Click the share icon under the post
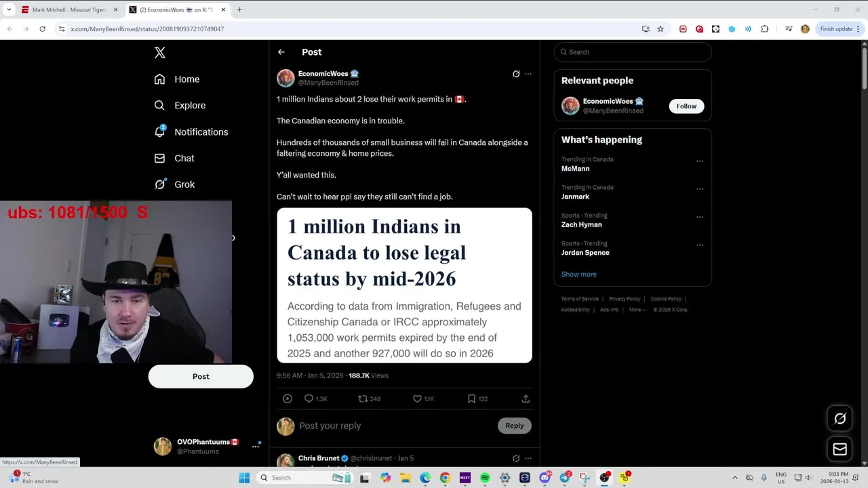 tap(526, 399)
